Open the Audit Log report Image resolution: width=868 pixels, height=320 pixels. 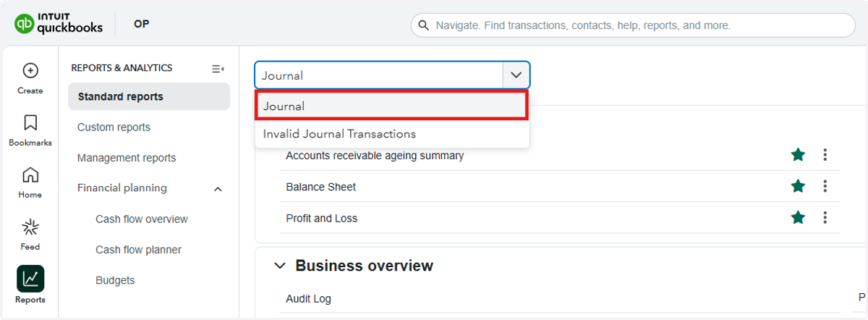pos(308,299)
